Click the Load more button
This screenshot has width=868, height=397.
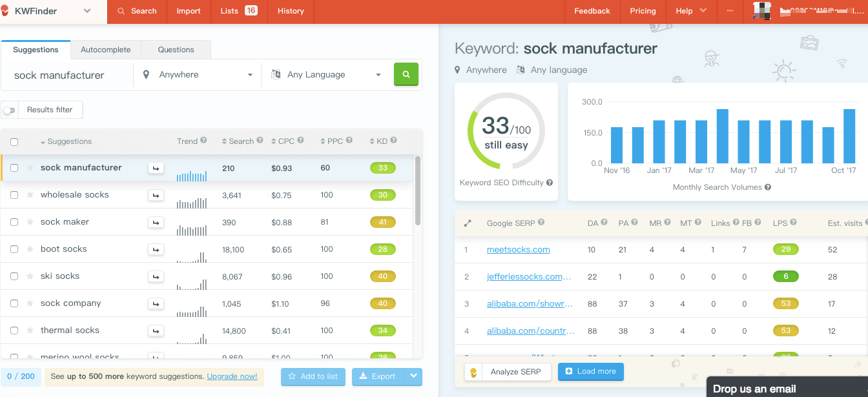pyautogui.click(x=591, y=371)
